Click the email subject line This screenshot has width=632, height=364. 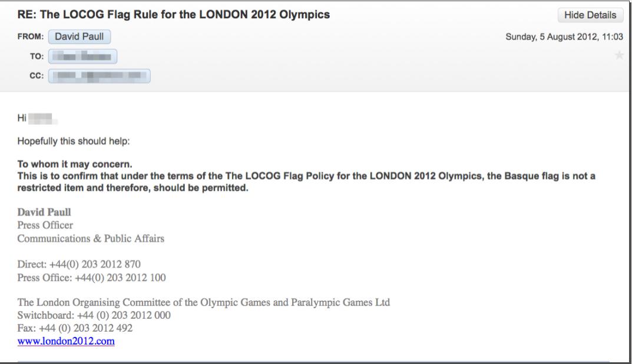(x=174, y=15)
